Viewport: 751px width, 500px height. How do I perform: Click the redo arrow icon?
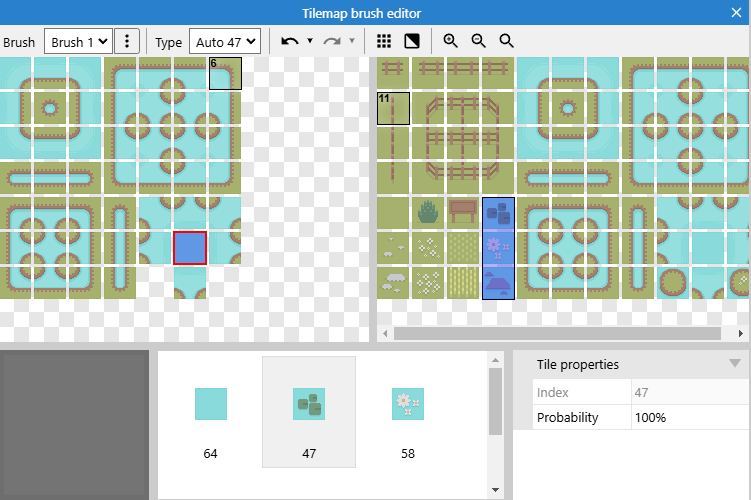pyautogui.click(x=332, y=41)
